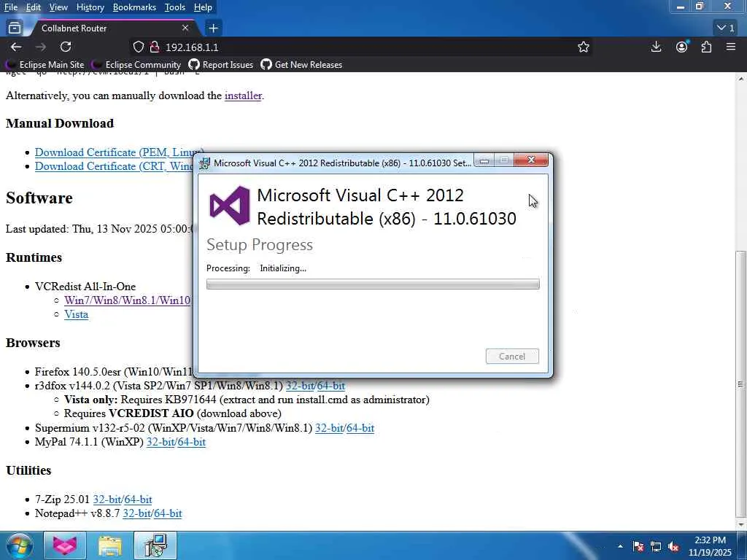
Task: Click the 7-Zip 64-bit download link
Action: 138,499
